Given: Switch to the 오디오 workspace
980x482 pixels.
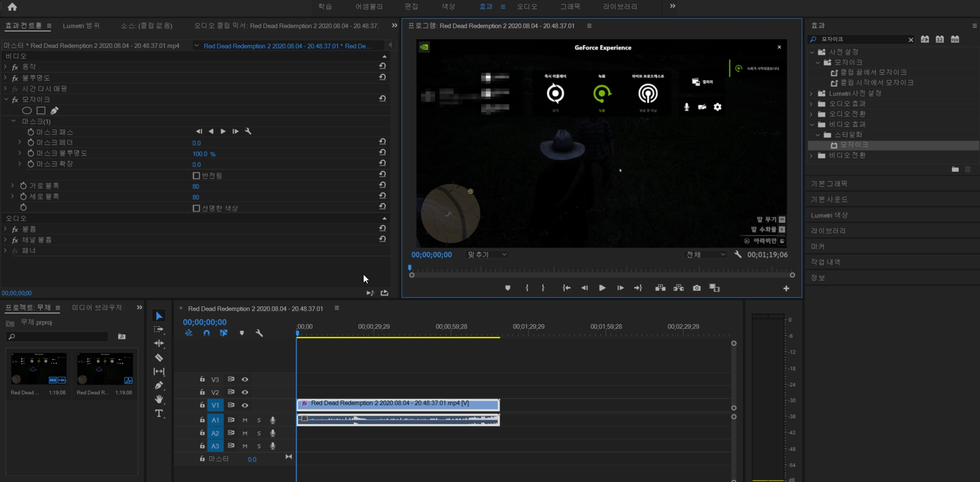Looking at the screenshot, I should pyautogui.click(x=527, y=7).
